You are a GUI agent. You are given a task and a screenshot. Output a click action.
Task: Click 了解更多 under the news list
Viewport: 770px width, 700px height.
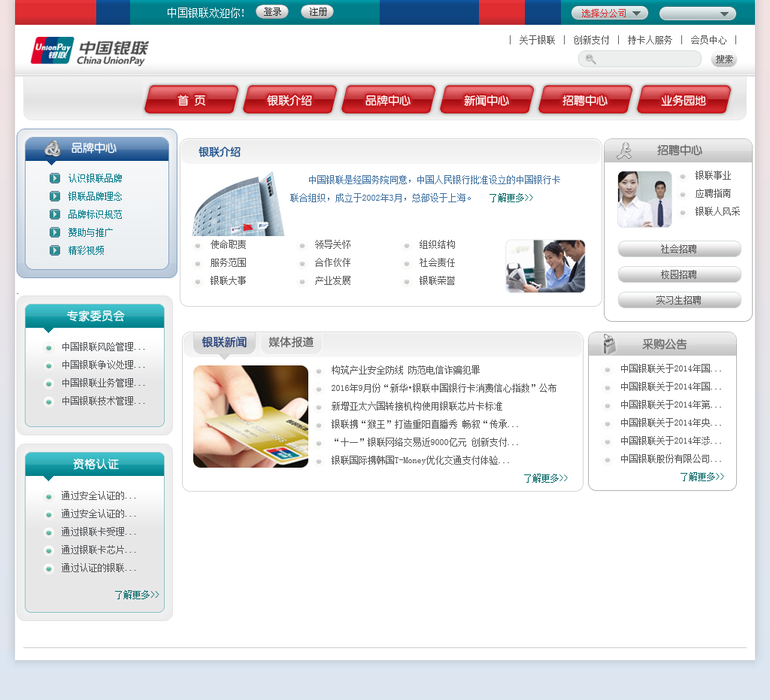tap(546, 478)
